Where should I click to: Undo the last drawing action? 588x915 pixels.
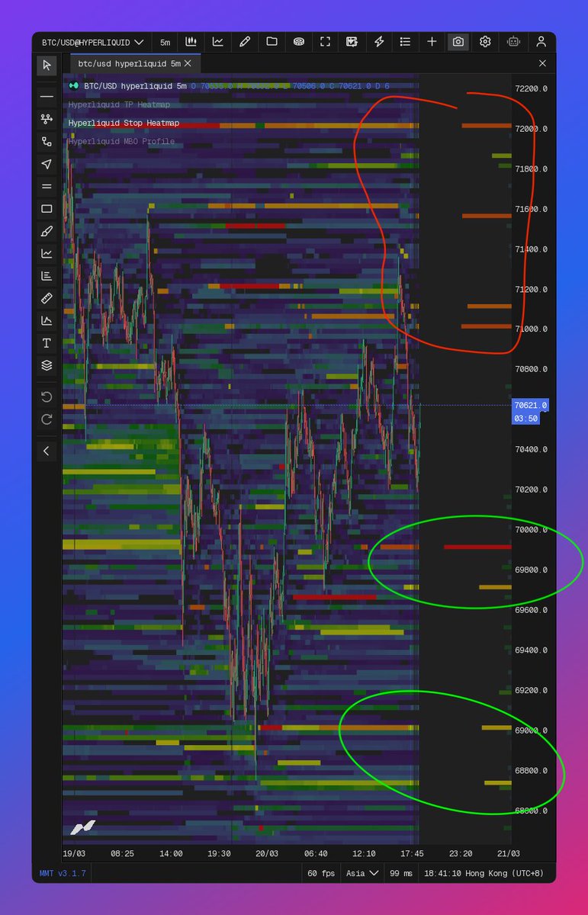click(x=47, y=396)
